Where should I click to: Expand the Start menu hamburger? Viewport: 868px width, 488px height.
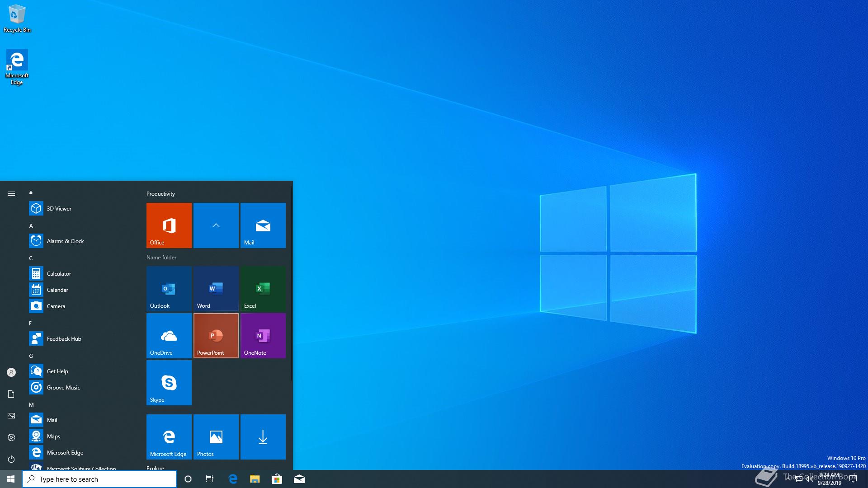(x=11, y=193)
